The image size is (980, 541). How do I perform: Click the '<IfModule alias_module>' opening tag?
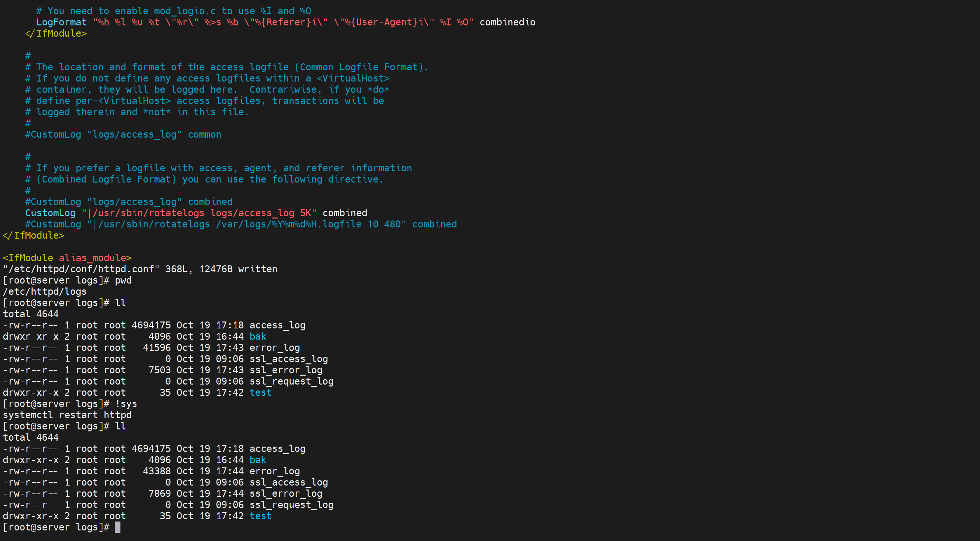click(x=67, y=258)
